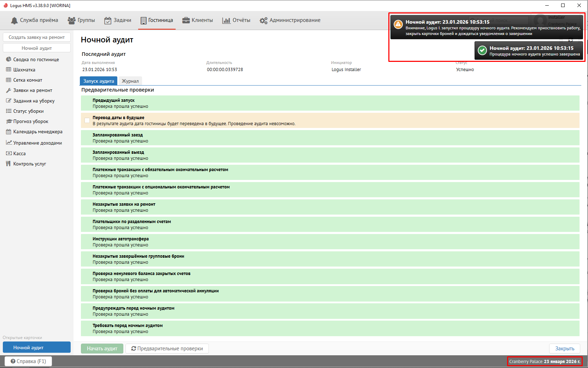
Task: Click the Предупреждать перед ночным аудитом row
Action: click(x=330, y=311)
